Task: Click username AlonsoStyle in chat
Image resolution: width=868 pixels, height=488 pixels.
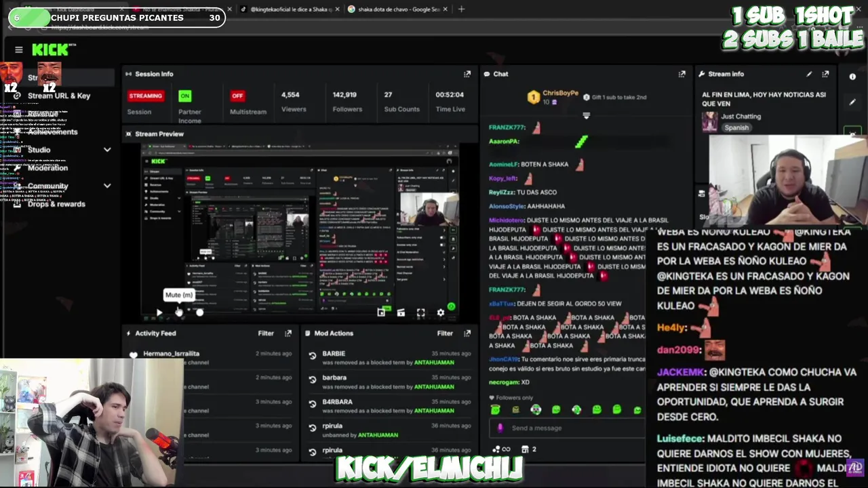Action: 507,206
